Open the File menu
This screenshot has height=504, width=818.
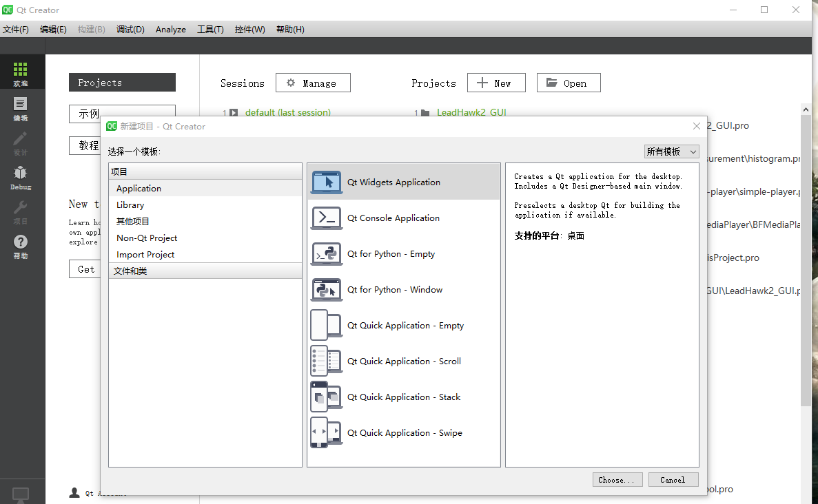tap(16, 29)
